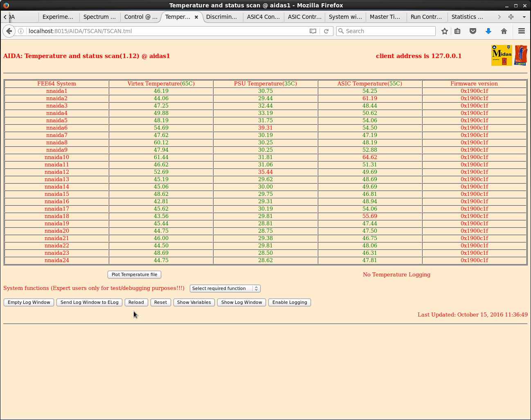Open a new tab with plus icon
This screenshot has height=420, width=531.
point(511,17)
